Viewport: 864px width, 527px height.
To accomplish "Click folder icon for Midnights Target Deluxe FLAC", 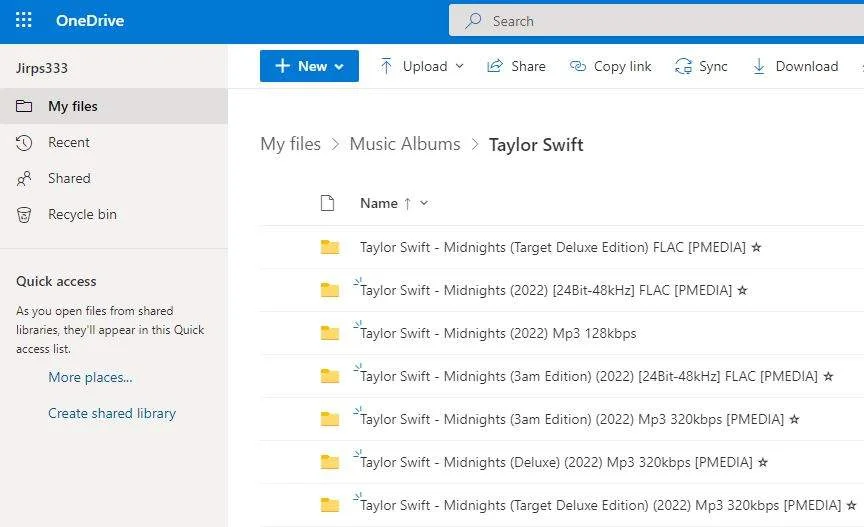I will tap(330, 247).
